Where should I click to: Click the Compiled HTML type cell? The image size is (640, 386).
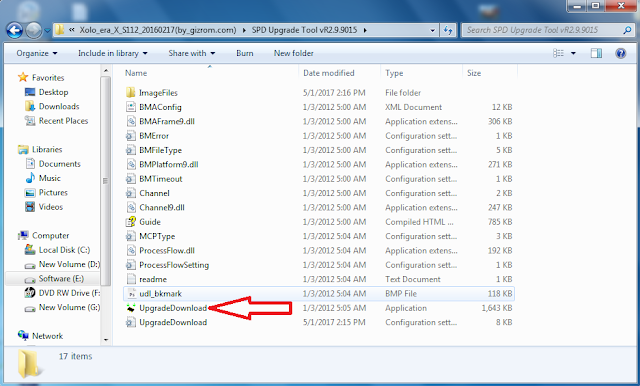click(419, 222)
